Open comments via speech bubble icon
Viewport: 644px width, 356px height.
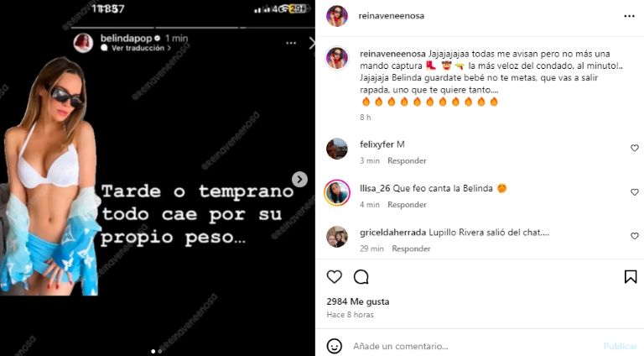pos(361,277)
